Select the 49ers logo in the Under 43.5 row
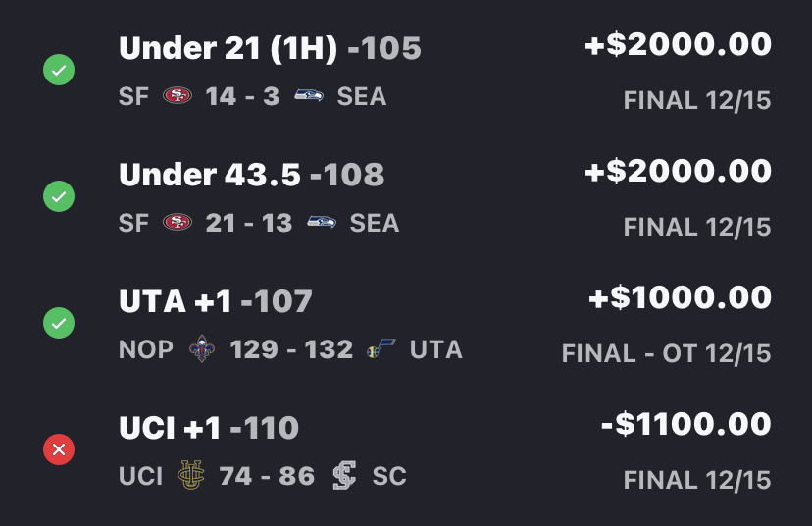This screenshot has width=812, height=526. click(x=178, y=224)
